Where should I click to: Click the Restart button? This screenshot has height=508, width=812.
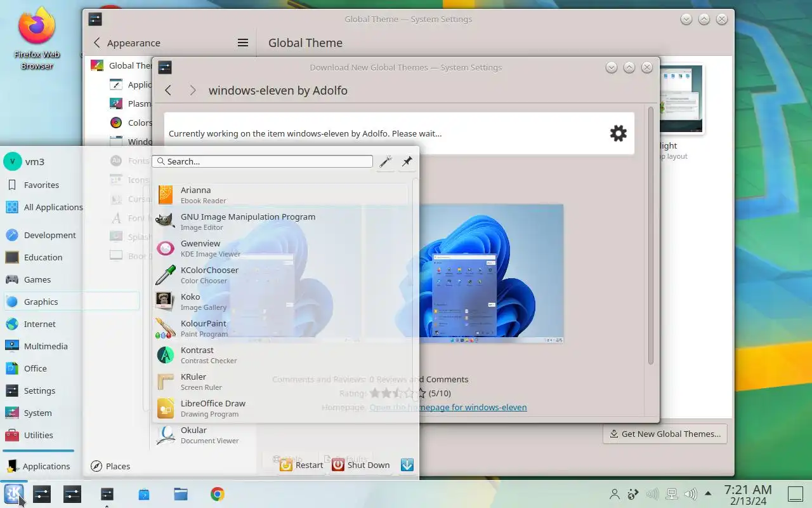[x=302, y=465]
